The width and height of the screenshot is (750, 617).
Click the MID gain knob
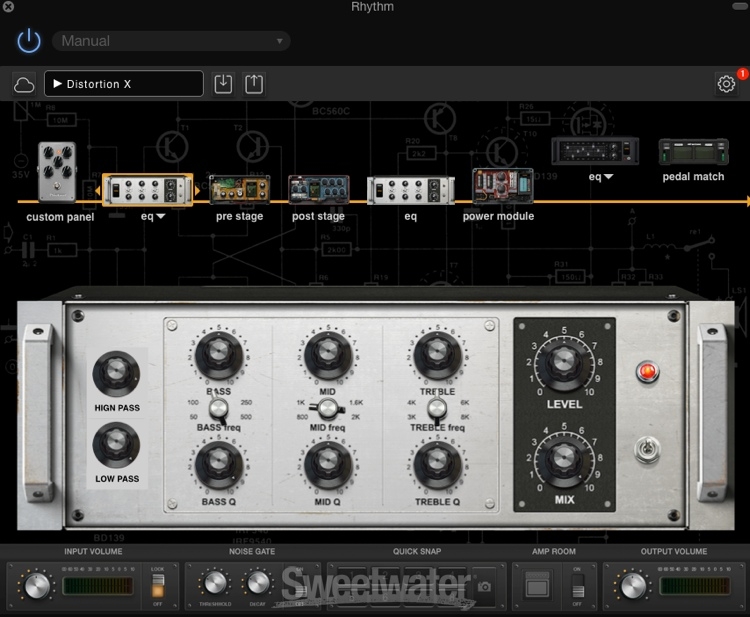tap(328, 355)
